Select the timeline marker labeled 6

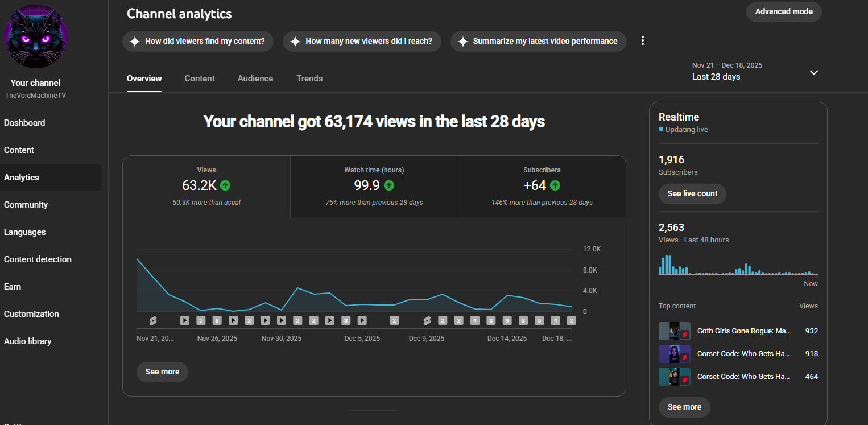539,321
